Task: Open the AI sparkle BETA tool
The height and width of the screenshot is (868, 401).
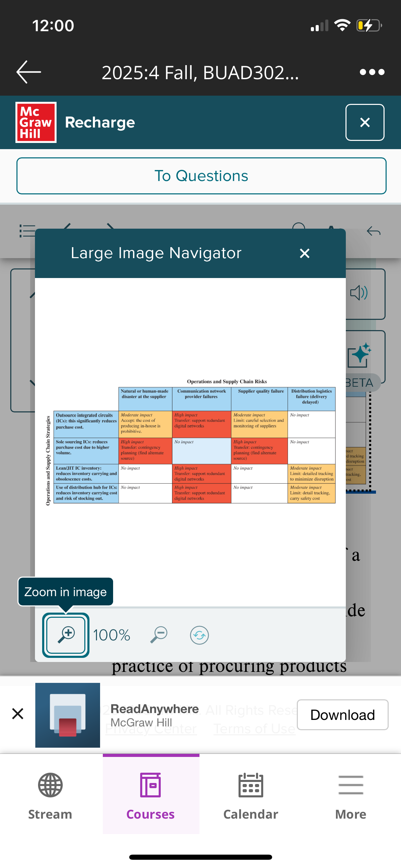Action: [x=360, y=355]
